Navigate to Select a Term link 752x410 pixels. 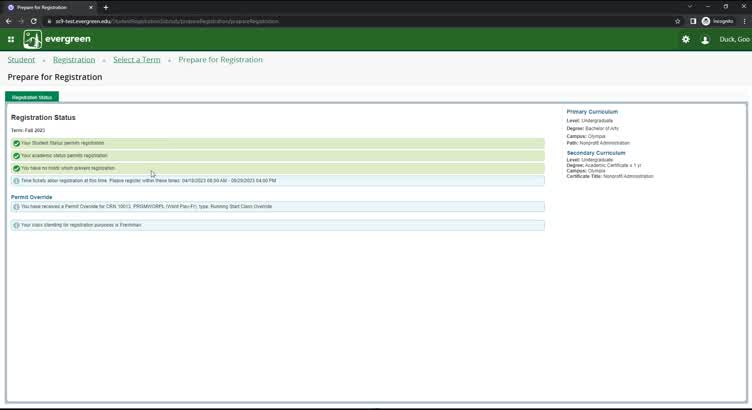point(136,60)
